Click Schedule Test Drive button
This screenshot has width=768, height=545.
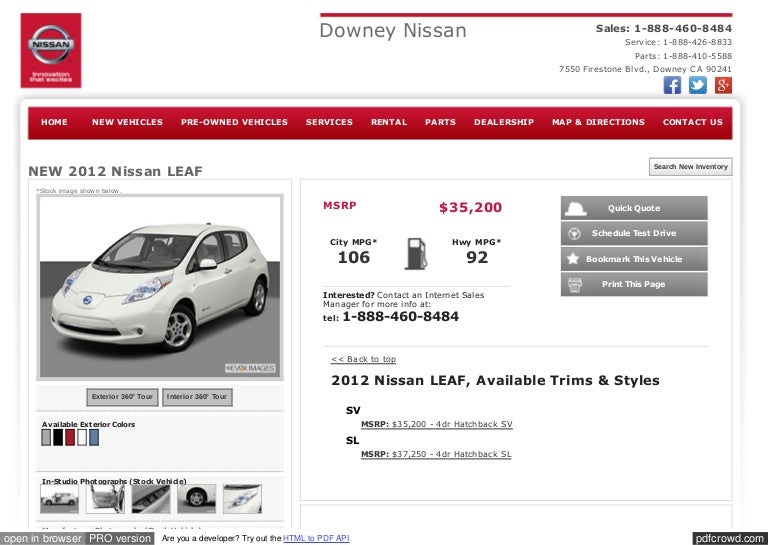click(x=634, y=233)
